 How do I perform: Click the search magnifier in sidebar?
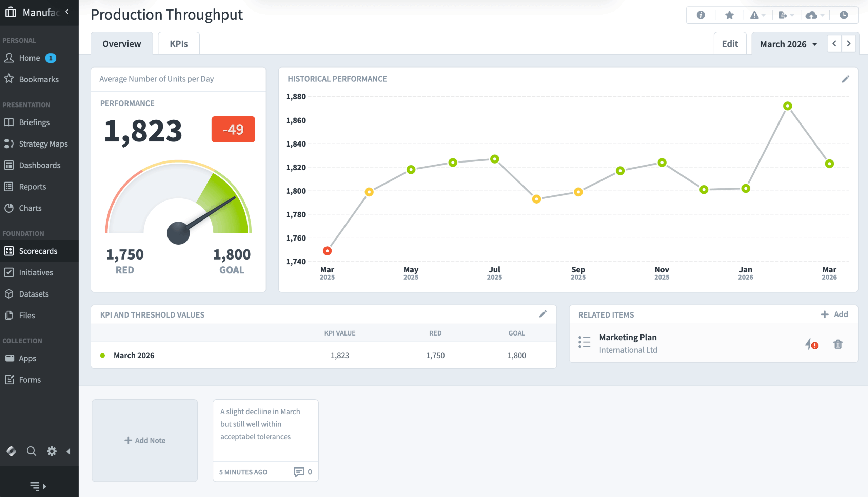click(x=32, y=451)
